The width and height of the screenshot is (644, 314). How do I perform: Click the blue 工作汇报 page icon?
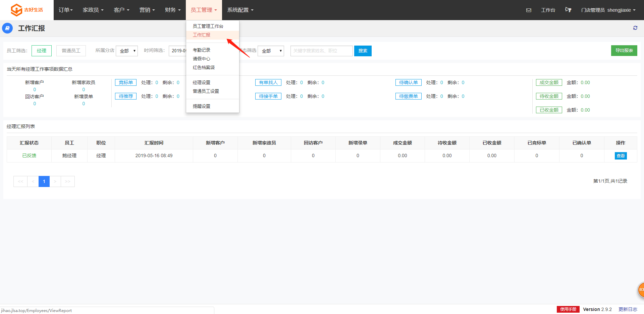[7, 28]
